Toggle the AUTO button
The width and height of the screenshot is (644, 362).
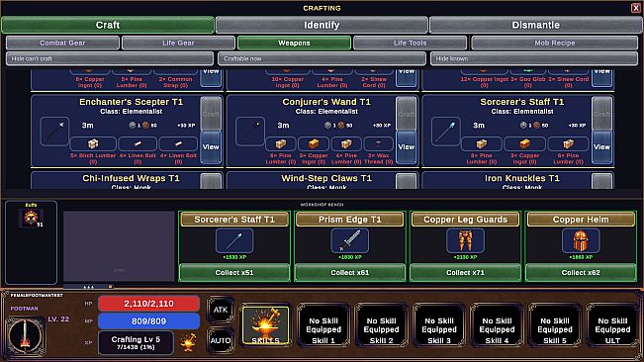click(x=221, y=340)
